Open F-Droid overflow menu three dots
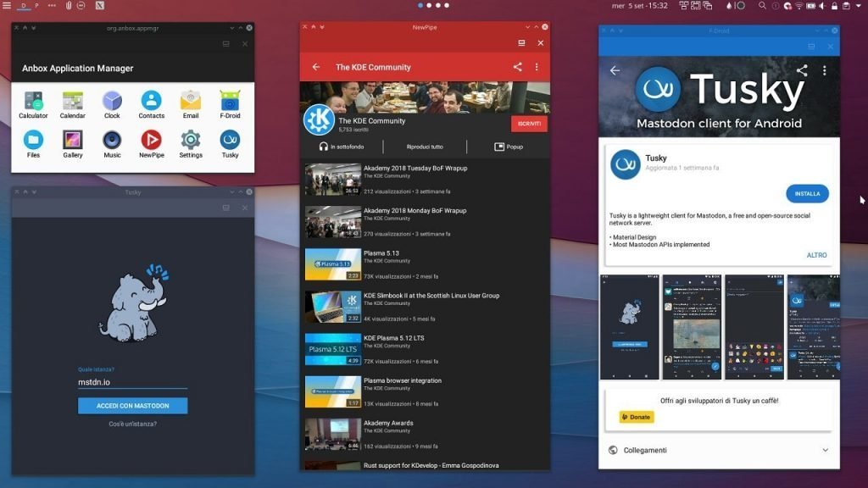Screen dimensions: 868x488 pos(824,70)
